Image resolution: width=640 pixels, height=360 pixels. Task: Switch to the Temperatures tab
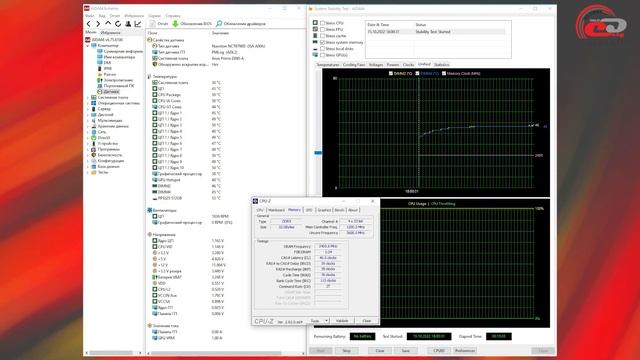click(328, 65)
